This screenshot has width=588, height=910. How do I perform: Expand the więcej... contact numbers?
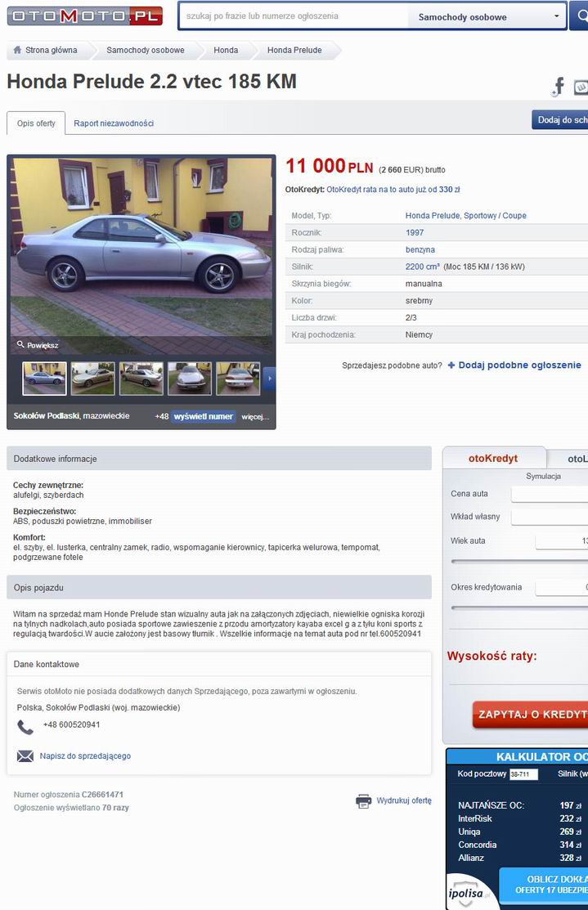pos(255,417)
